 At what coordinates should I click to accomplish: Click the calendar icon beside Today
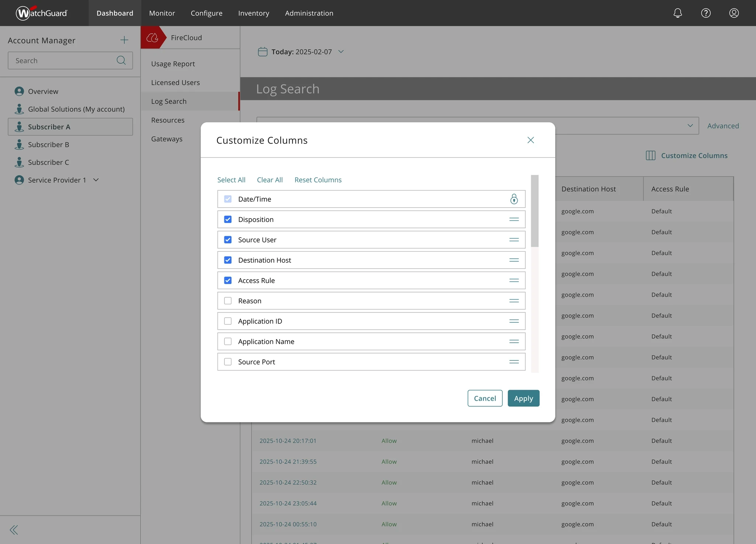click(262, 51)
